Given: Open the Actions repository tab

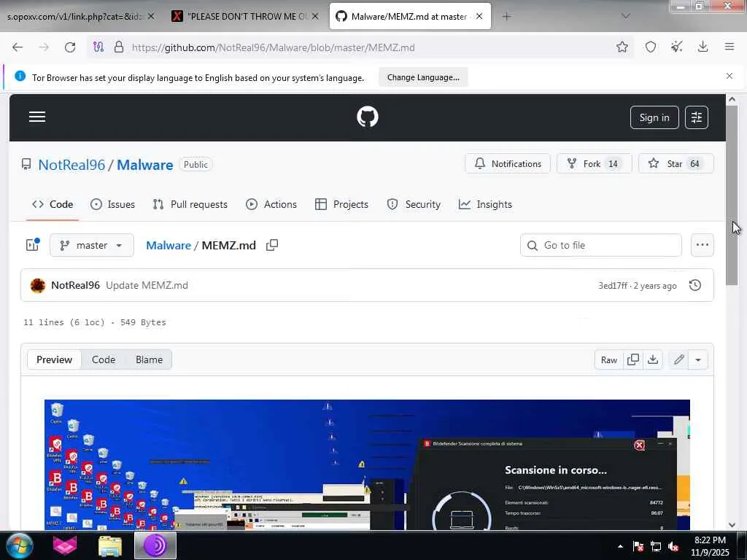Looking at the screenshot, I should [271, 204].
